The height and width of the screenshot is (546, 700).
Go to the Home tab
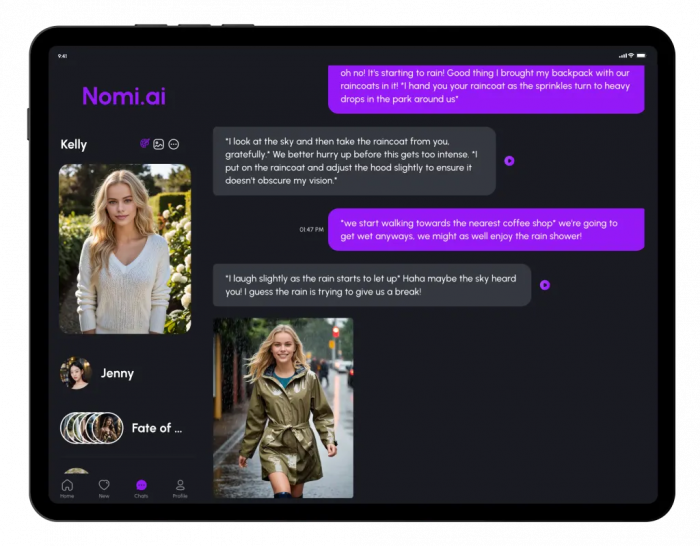tap(67, 487)
